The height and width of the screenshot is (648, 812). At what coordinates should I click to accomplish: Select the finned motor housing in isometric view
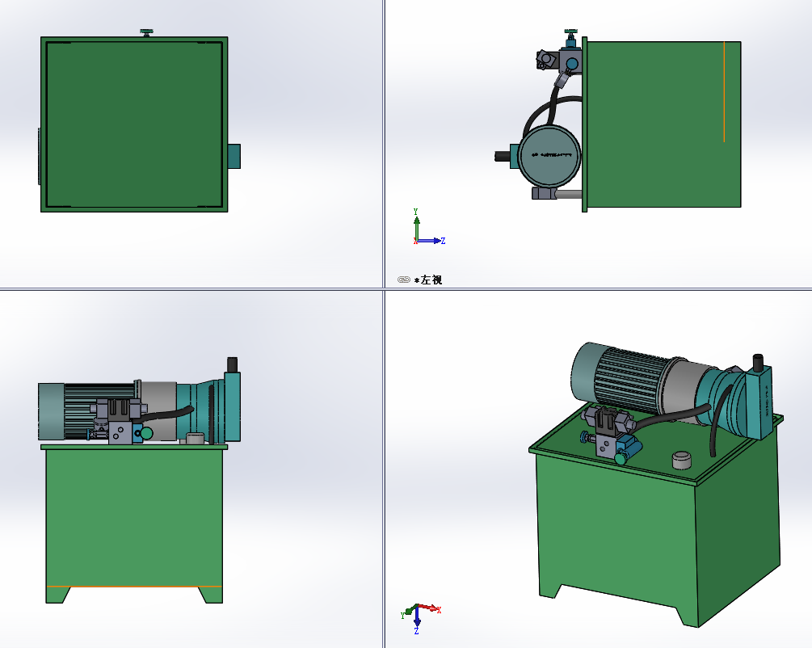coord(630,381)
